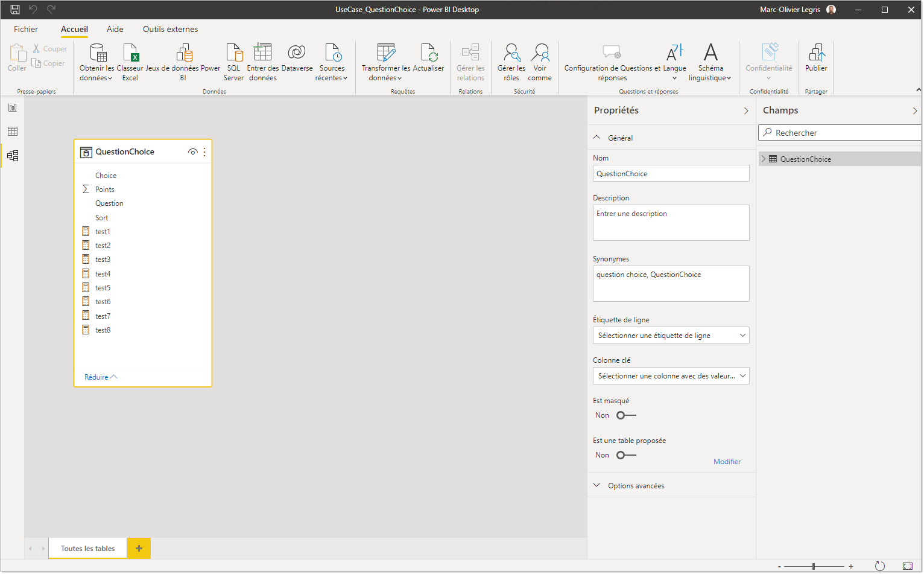This screenshot has width=924, height=574.
Task: Click the SQL Server source icon
Action: point(233,62)
